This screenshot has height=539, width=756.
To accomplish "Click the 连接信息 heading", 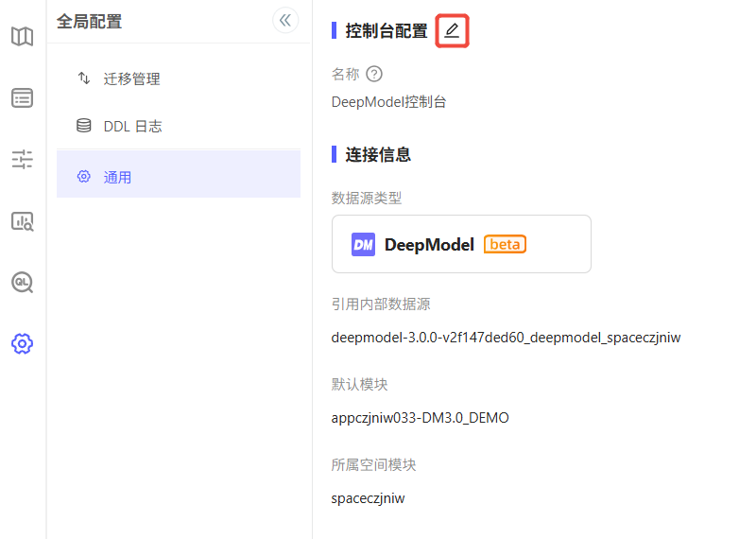I will pyautogui.click(x=378, y=155).
